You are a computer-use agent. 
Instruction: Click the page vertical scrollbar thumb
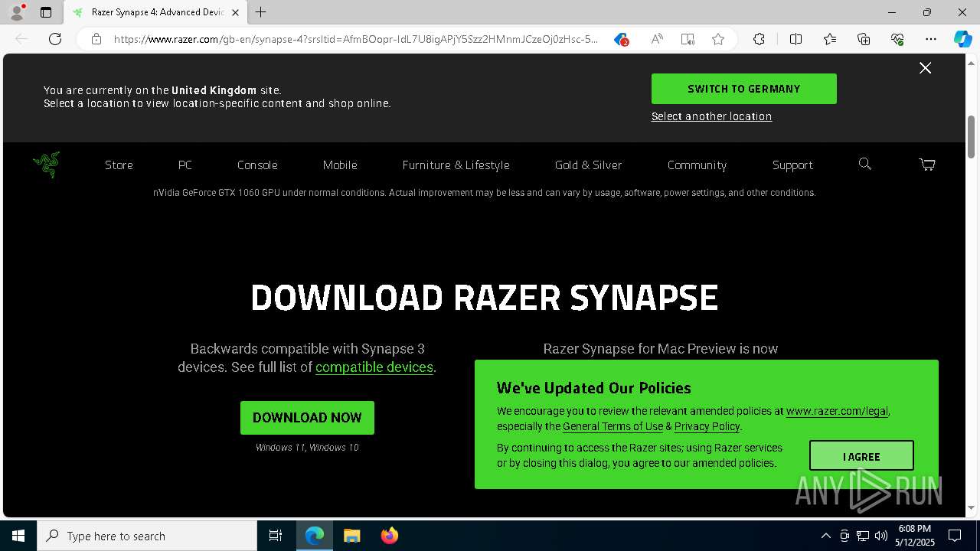tap(972, 136)
